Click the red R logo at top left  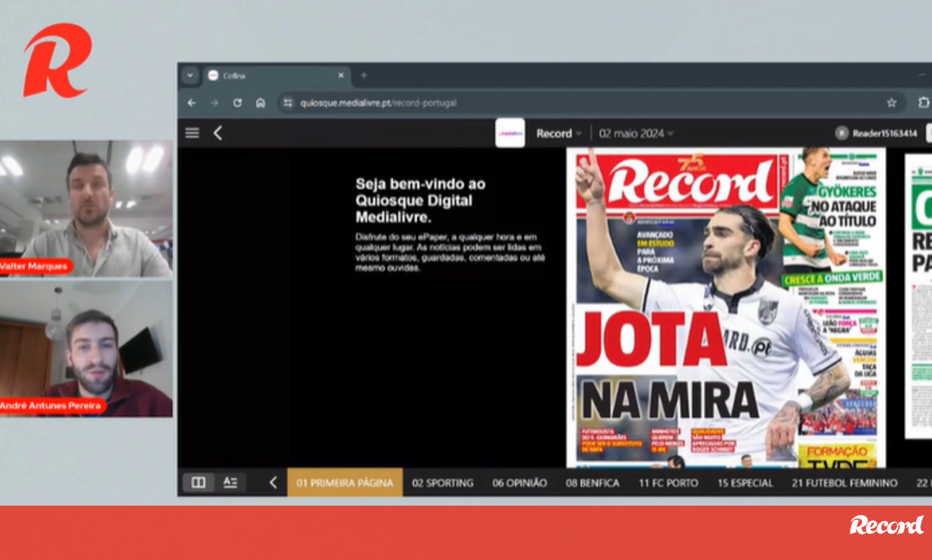tap(57, 61)
